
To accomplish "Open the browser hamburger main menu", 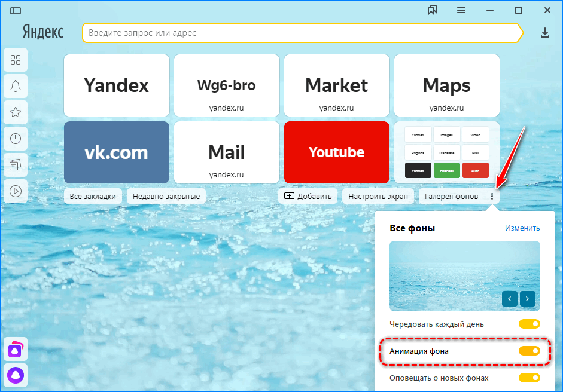I will coord(461,10).
